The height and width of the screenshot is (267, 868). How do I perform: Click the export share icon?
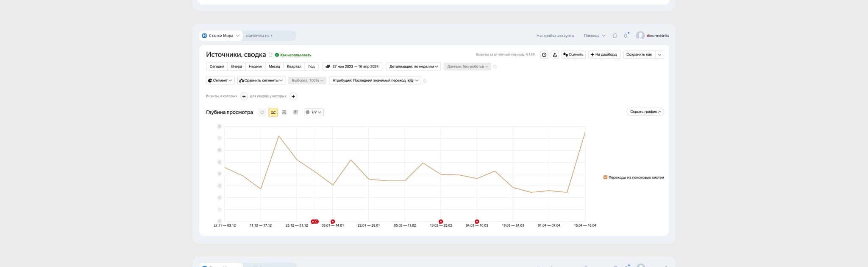(555, 55)
